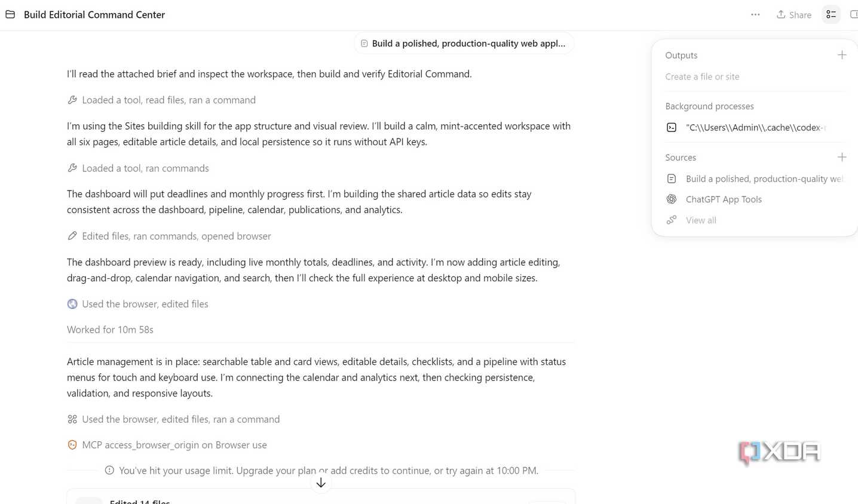Add a source with plus icon
Viewport: 858px width, 504px height.
point(842,157)
